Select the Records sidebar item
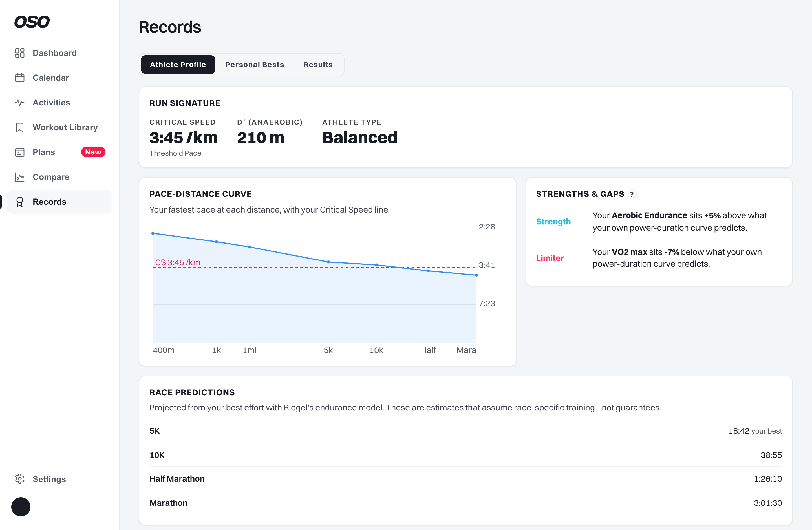 (x=59, y=202)
